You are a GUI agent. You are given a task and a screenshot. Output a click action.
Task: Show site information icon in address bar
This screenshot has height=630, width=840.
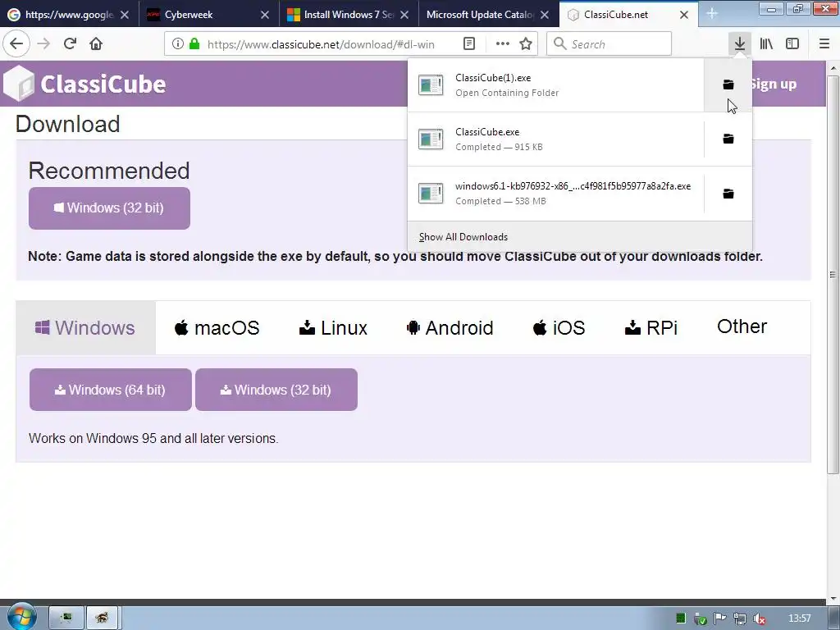click(178, 44)
